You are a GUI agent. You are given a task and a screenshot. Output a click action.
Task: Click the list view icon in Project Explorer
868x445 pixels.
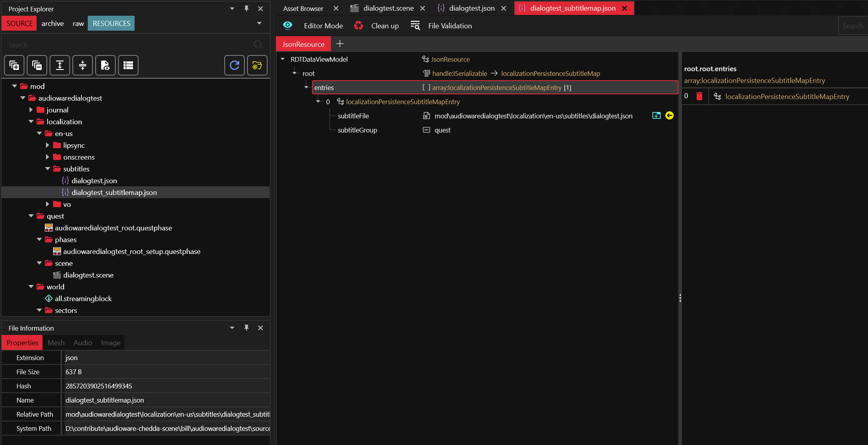click(x=128, y=65)
